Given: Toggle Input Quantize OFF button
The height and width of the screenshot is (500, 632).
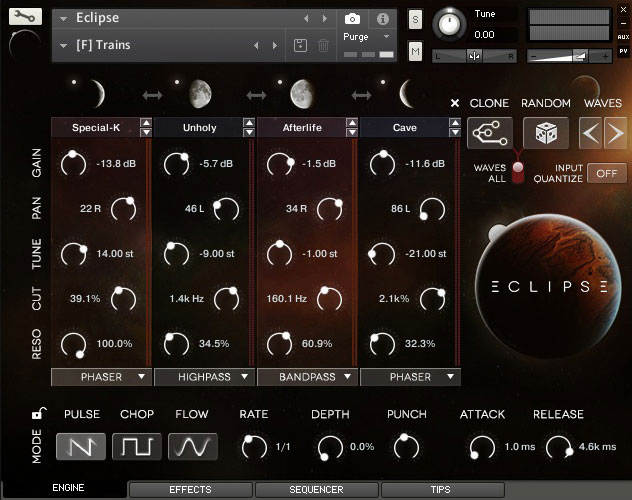Looking at the screenshot, I should [x=605, y=172].
